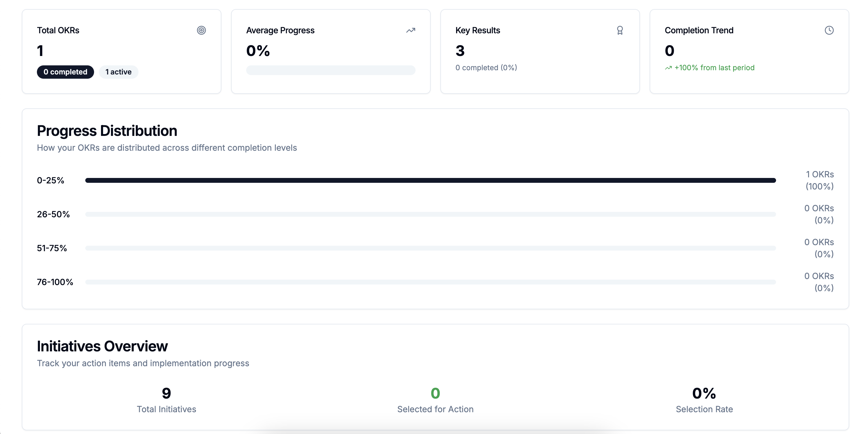Click '+100% from last period' text

(x=714, y=68)
